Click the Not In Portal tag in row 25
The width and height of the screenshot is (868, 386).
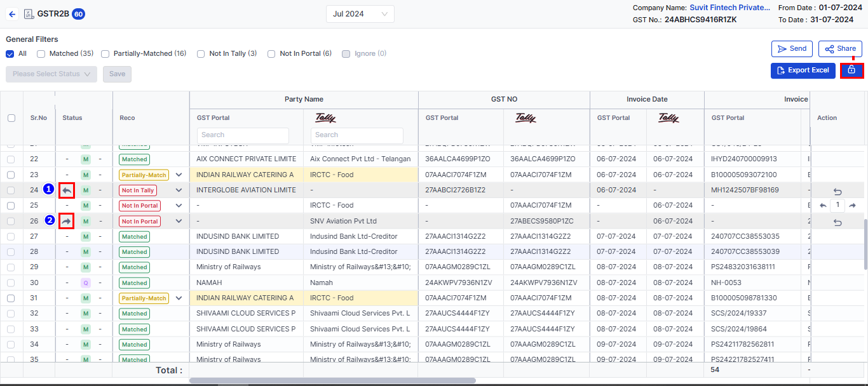[x=140, y=206]
